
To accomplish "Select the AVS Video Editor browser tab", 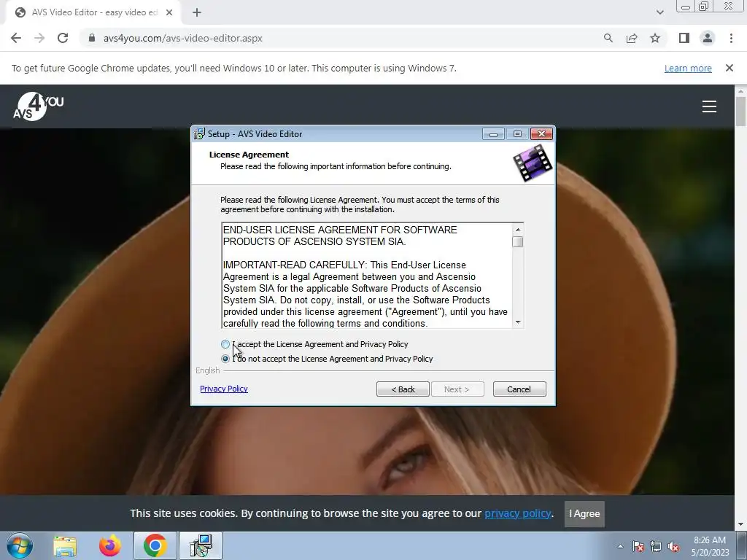I will pyautogui.click(x=93, y=12).
